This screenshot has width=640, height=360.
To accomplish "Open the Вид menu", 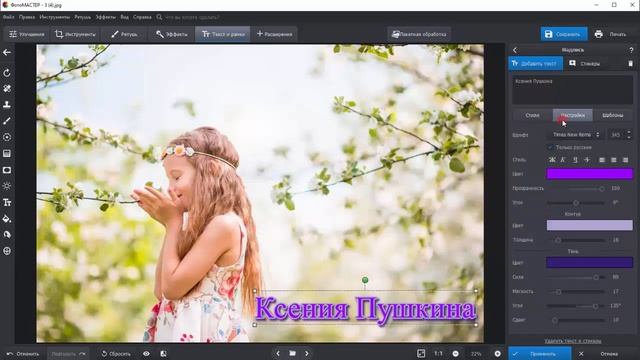I will 124,17.
